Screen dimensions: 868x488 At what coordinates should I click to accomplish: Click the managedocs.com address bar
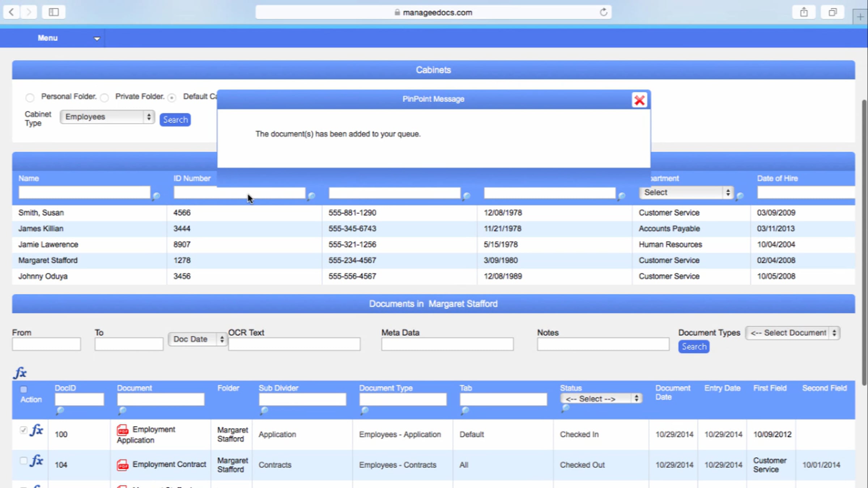coord(433,12)
